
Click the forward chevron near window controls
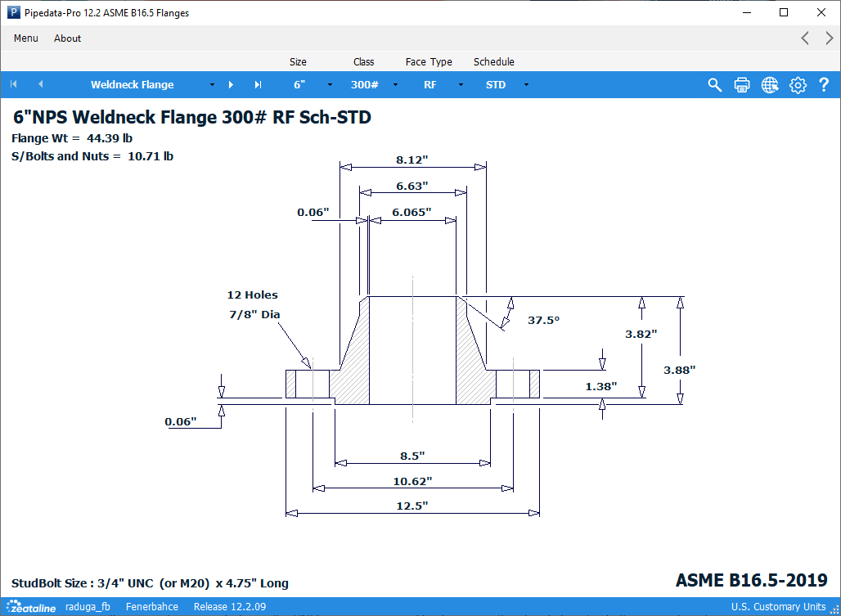pyautogui.click(x=829, y=38)
